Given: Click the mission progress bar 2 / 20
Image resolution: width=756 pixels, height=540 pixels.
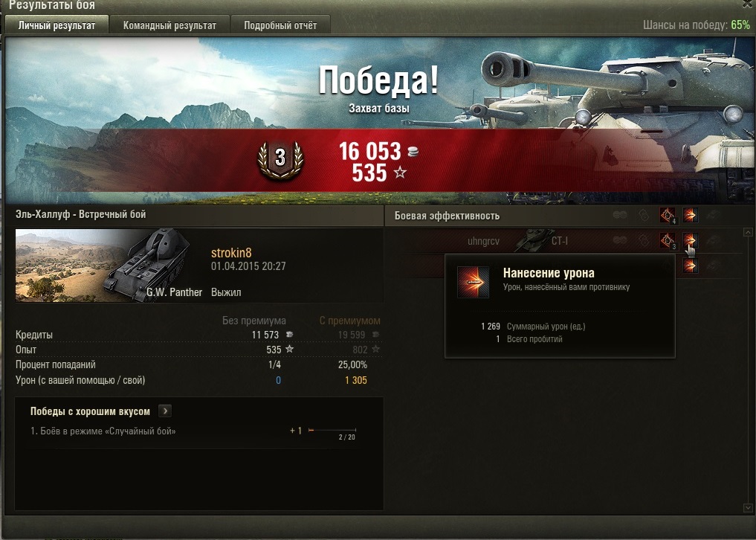Looking at the screenshot, I should (332, 429).
